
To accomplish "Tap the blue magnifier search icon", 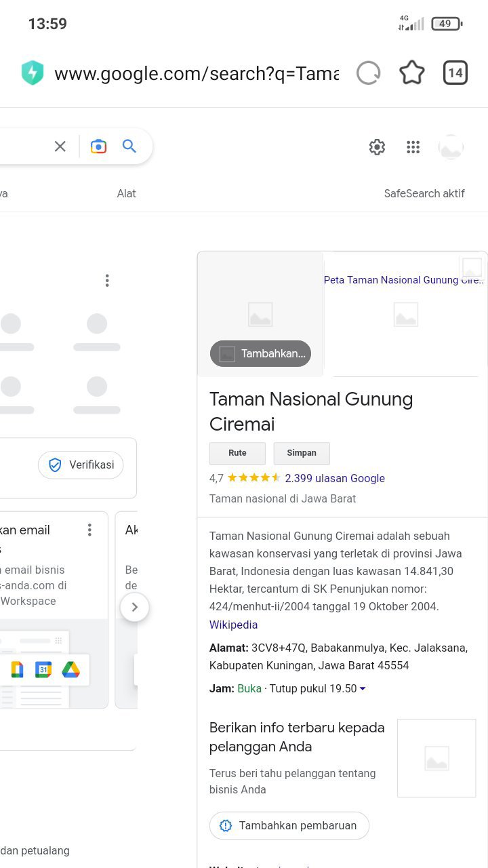I will click(129, 146).
